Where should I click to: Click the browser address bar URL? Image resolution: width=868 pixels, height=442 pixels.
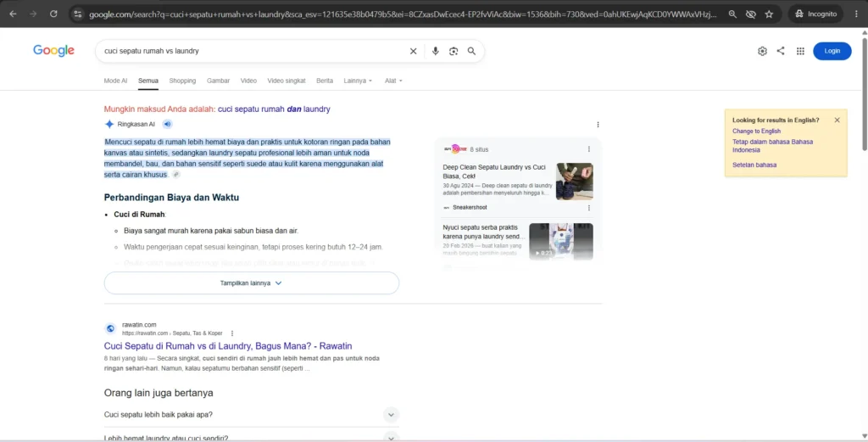point(403,14)
